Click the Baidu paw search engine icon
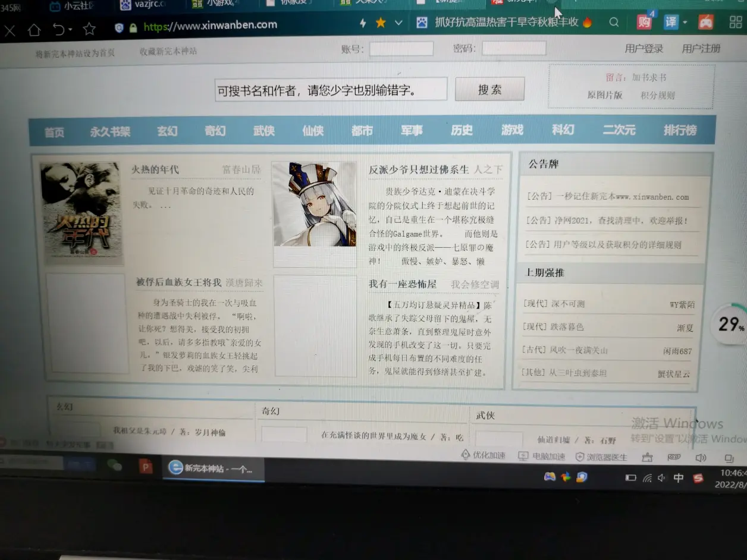This screenshot has height=560, width=747. point(422,23)
